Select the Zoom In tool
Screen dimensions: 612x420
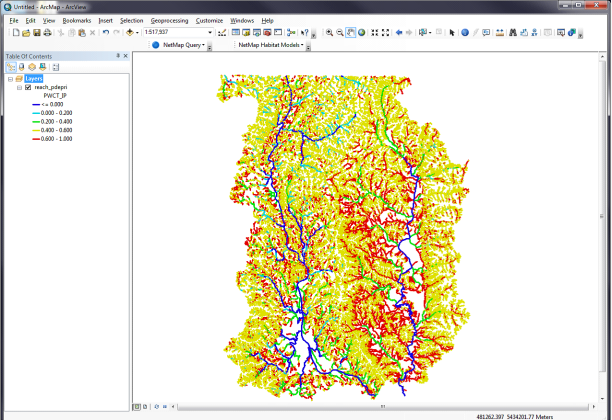coord(329,32)
